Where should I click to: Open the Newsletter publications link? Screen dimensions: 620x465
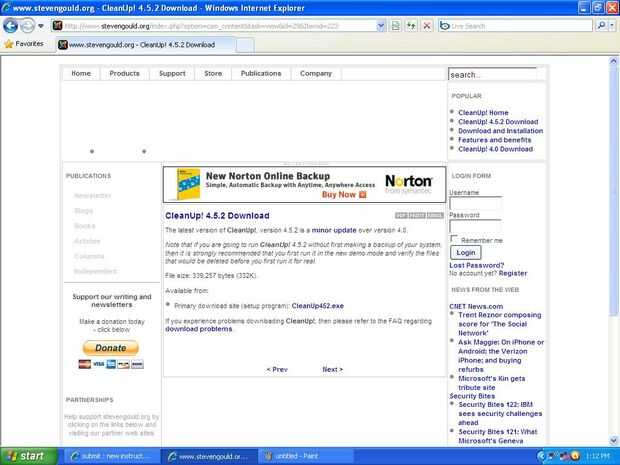click(x=93, y=196)
